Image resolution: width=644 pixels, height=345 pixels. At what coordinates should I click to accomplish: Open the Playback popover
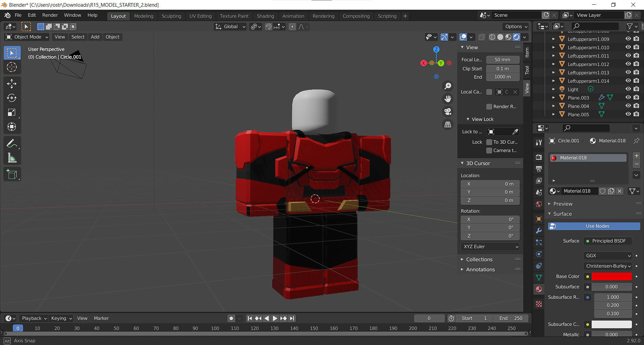[34, 318]
